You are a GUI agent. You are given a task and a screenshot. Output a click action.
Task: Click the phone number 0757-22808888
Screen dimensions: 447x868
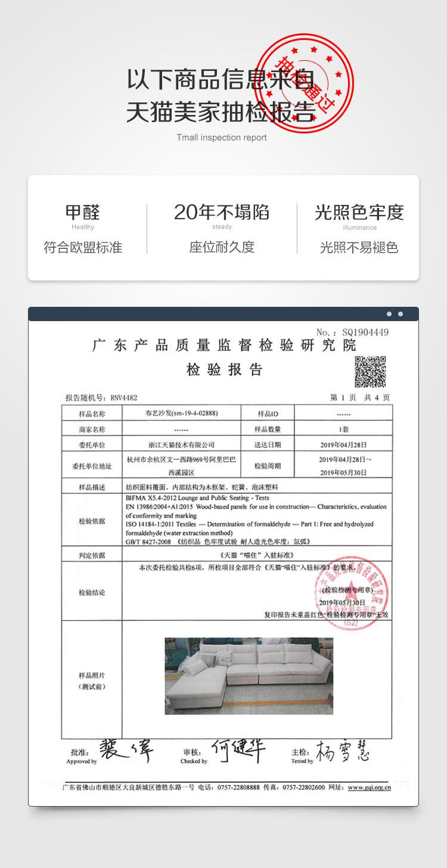(238, 787)
